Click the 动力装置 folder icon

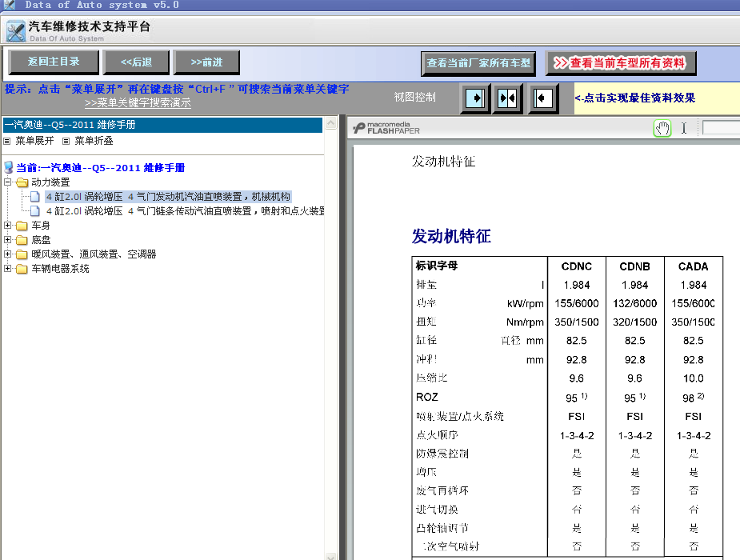pos(22,182)
